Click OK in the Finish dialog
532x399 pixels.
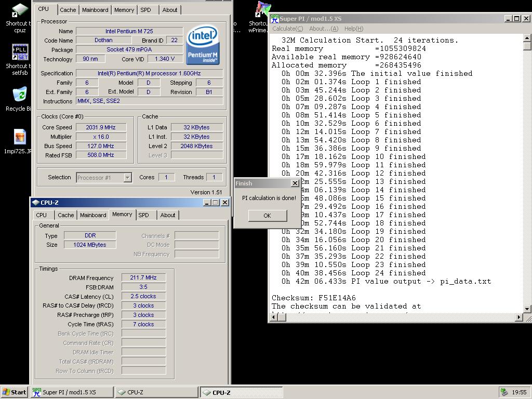tap(268, 216)
